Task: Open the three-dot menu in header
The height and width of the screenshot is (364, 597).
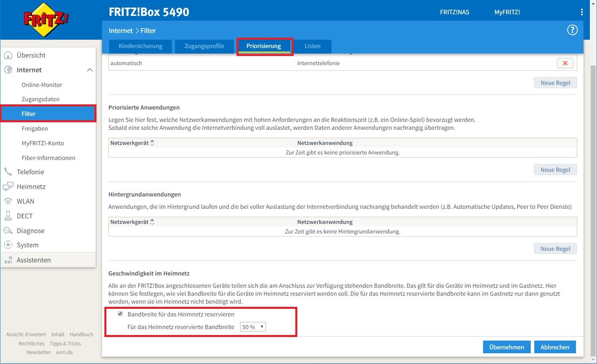Action: tap(582, 12)
